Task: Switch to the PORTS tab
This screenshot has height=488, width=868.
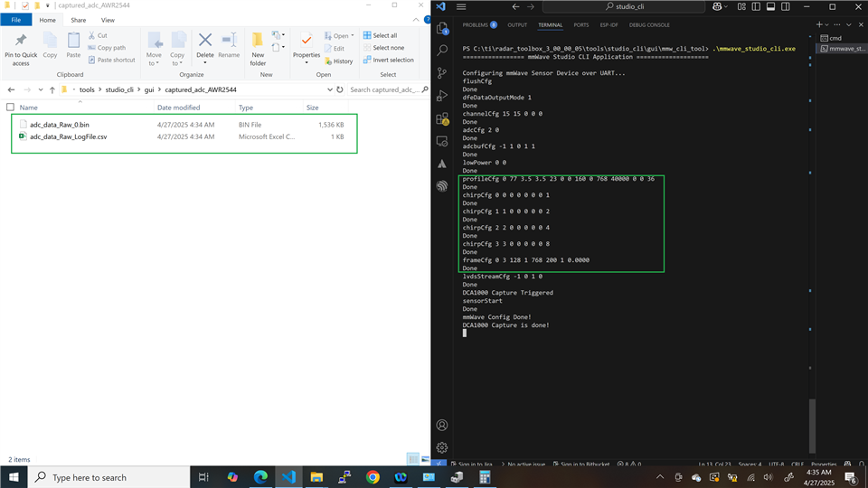Action: (580, 25)
